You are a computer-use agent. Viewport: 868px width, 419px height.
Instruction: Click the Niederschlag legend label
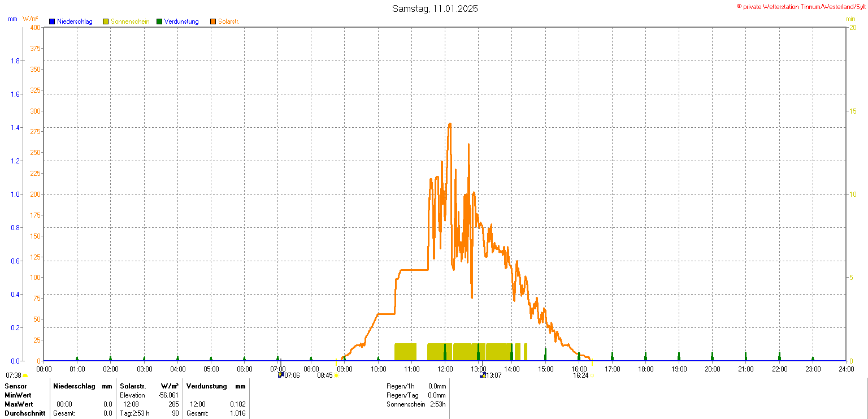tap(75, 21)
